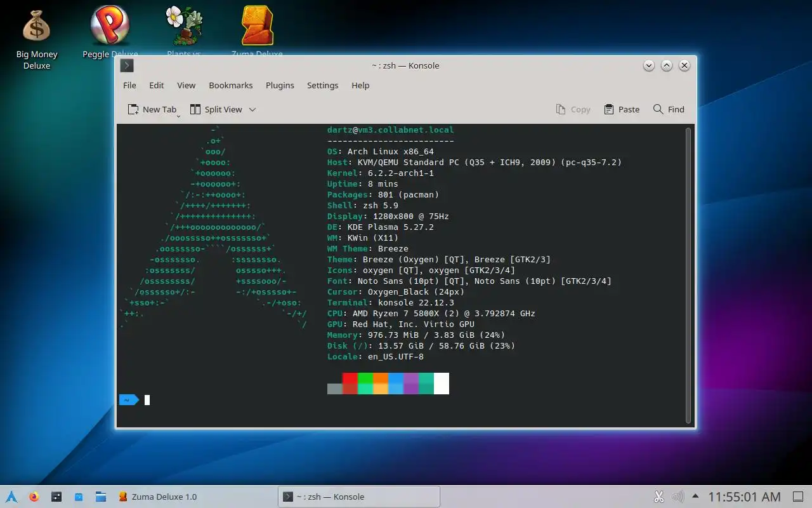Screen dimensions: 812x508
Task: Click the Split View toolbar button
Action: (216, 109)
